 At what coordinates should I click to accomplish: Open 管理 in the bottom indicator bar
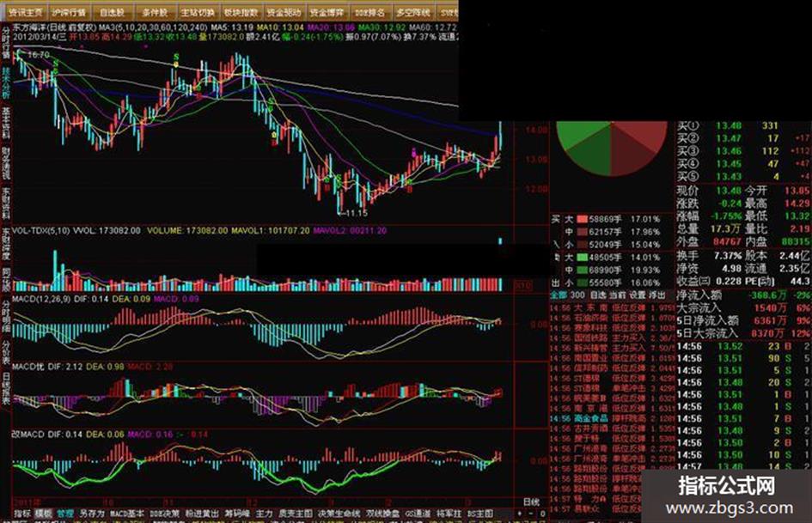click(x=65, y=514)
